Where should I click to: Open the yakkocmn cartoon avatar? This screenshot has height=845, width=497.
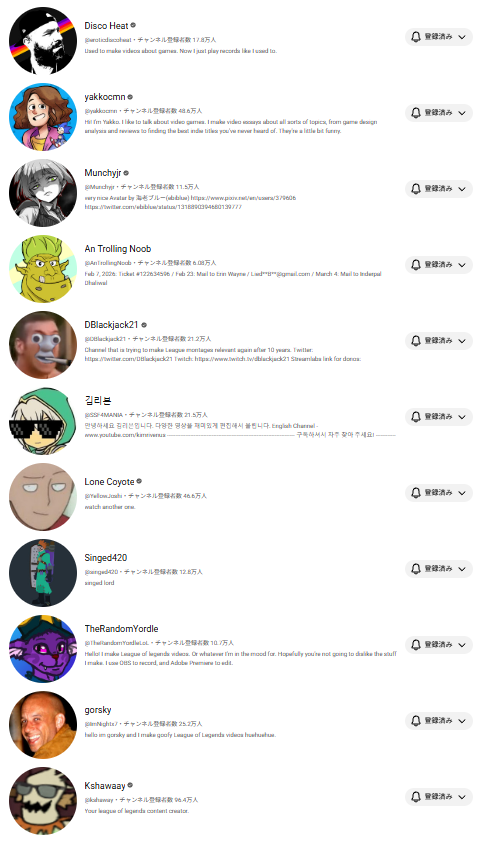pyautogui.click(x=43, y=116)
